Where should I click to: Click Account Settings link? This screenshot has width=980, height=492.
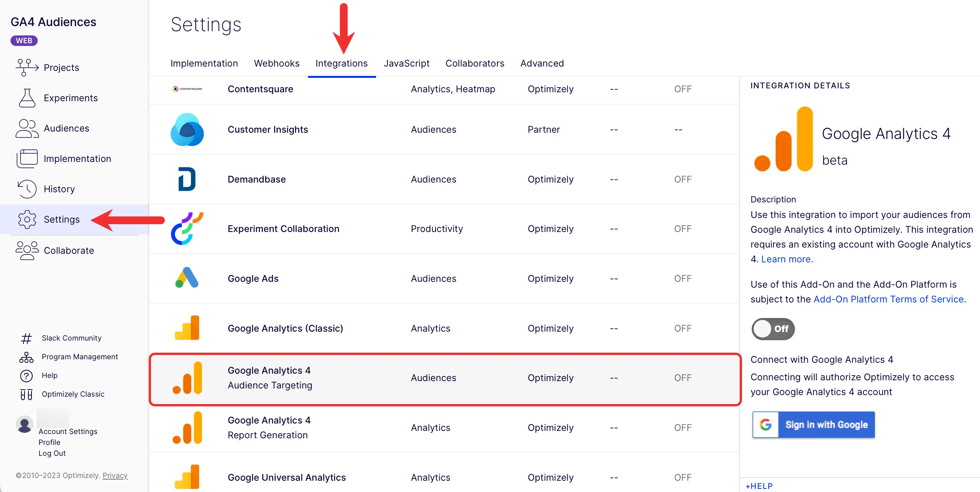point(68,431)
